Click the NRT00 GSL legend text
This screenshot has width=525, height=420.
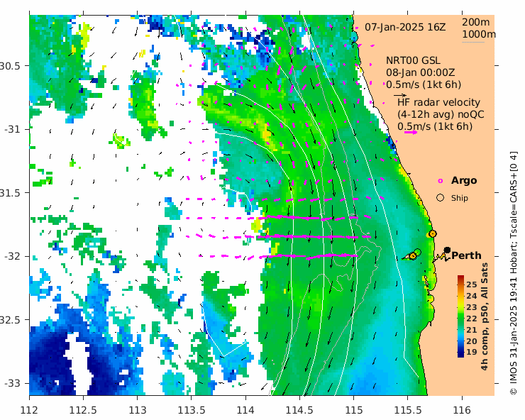413,60
